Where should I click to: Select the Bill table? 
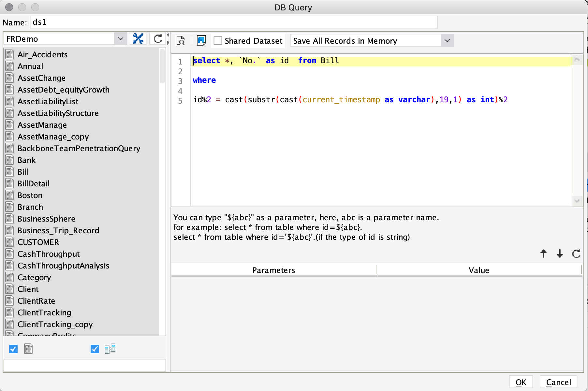coord(22,172)
